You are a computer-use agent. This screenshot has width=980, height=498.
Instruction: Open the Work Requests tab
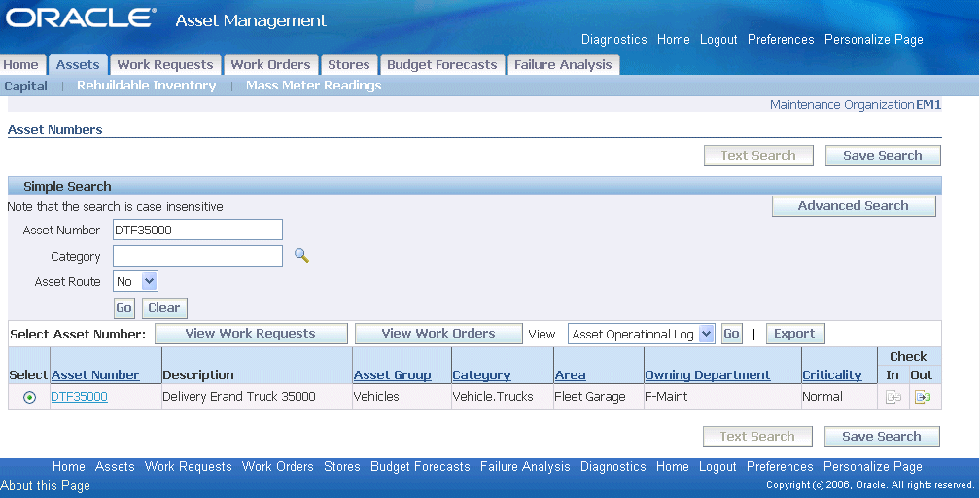pyautogui.click(x=165, y=64)
